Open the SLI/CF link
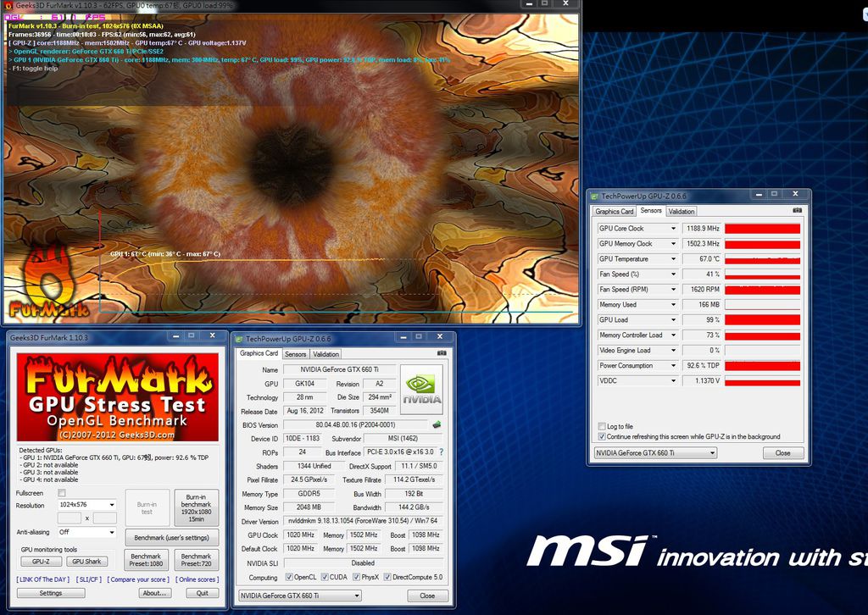This screenshot has width=868, height=615. click(88, 579)
